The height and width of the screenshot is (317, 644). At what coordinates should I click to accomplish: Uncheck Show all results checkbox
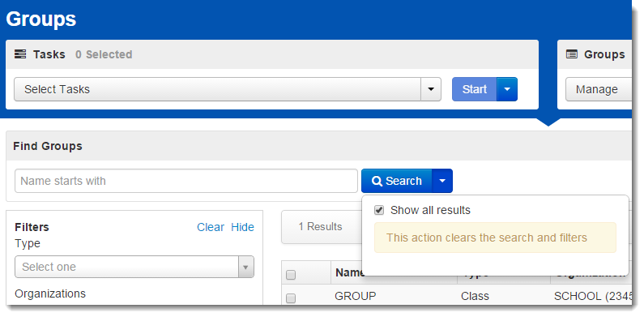[379, 211]
